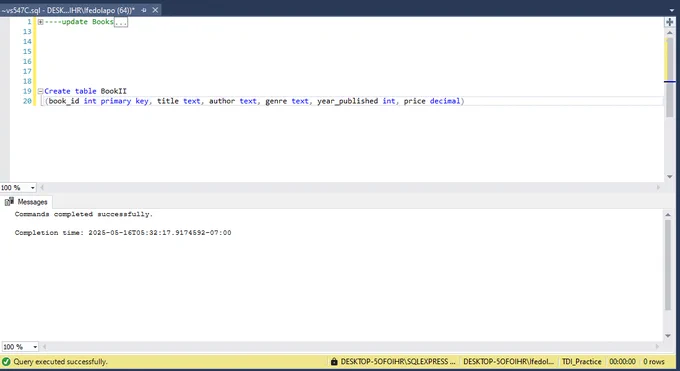
Task: Click the 'Completion time' message line
Action: coord(123,233)
